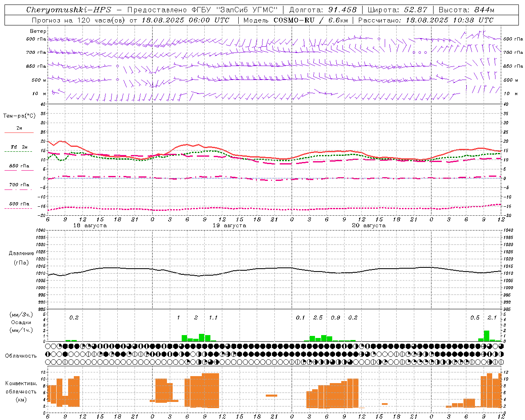This screenshot has height=420, width=525.
Task: Click the 0.9 precipitation value
Action: pos(336,318)
